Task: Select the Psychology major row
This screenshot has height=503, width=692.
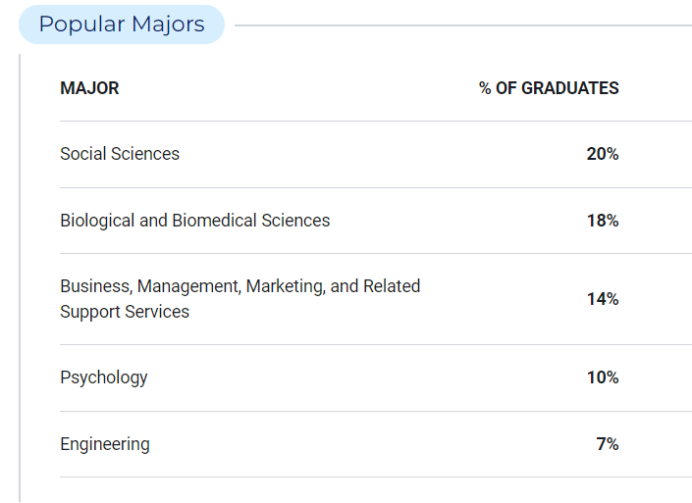Action: [x=376, y=378]
